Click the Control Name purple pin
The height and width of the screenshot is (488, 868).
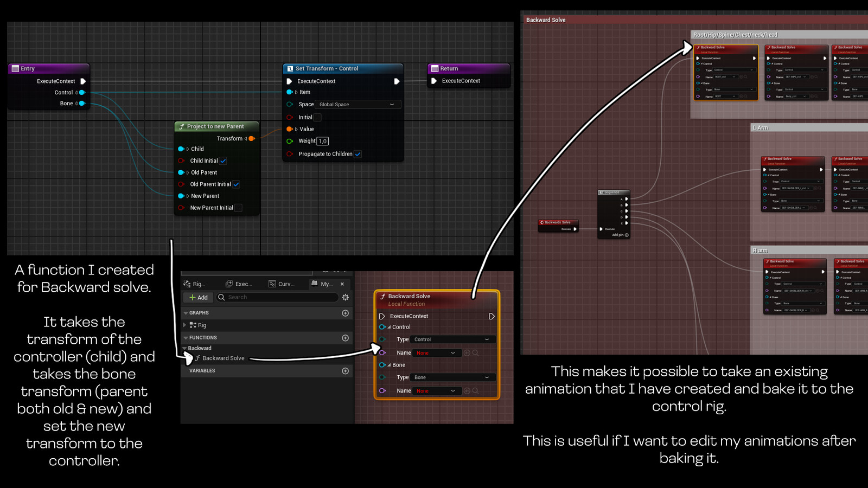tap(382, 353)
